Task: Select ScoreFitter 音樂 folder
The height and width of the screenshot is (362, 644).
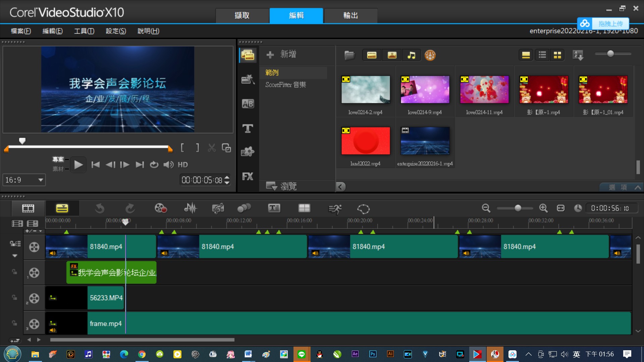Action: tap(286, 85)
